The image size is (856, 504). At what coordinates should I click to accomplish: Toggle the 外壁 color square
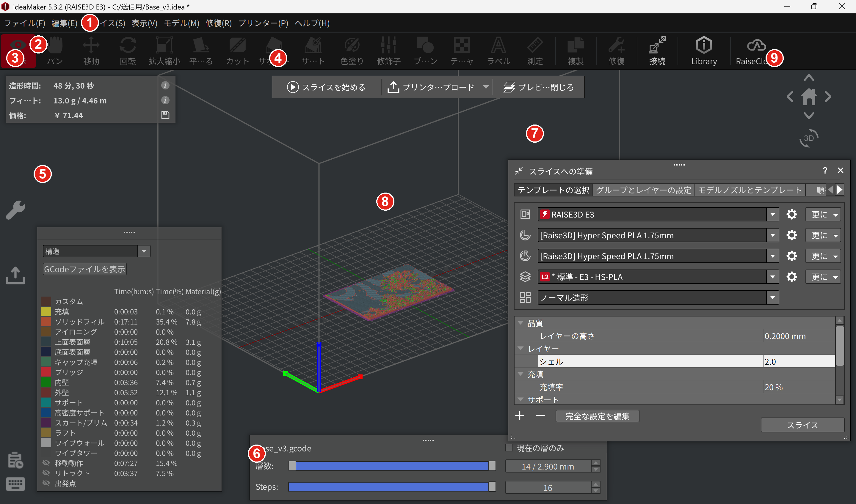tap(46, 392)
